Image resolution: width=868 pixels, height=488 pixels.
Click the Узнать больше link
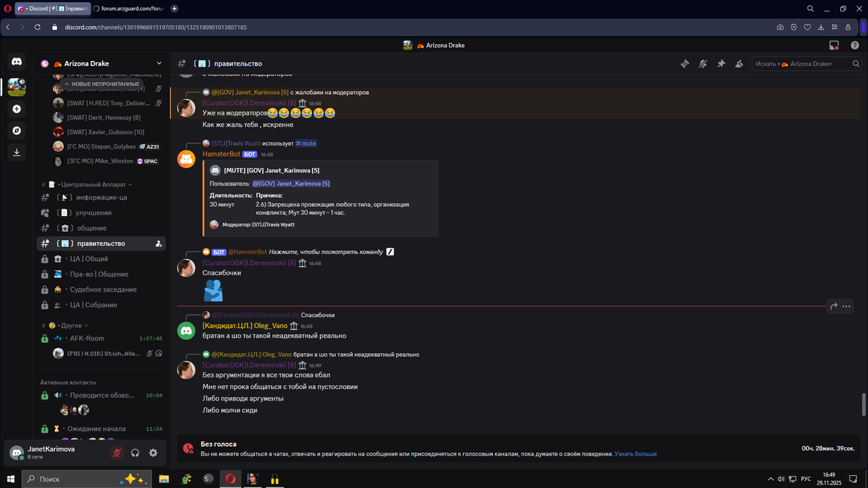(635, 454)
